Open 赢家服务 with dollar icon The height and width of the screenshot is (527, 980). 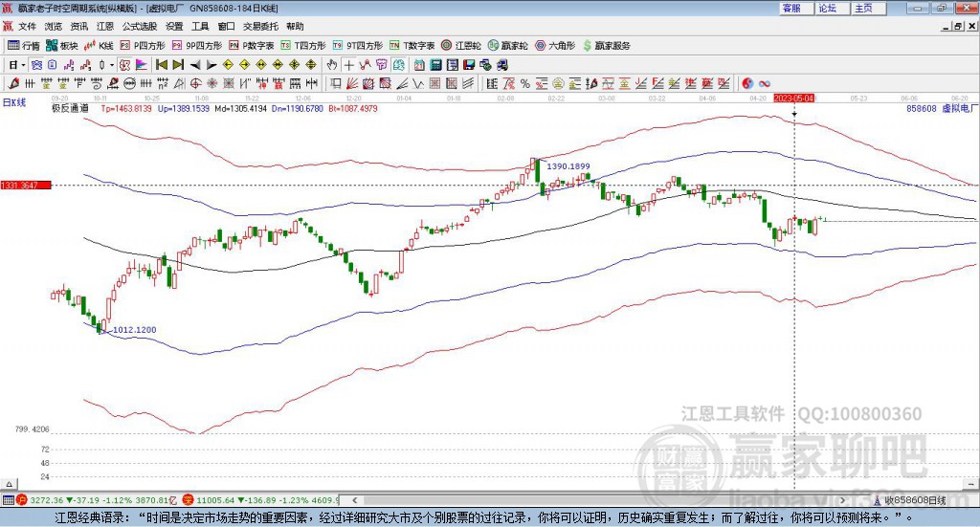(x=606, y=46)
